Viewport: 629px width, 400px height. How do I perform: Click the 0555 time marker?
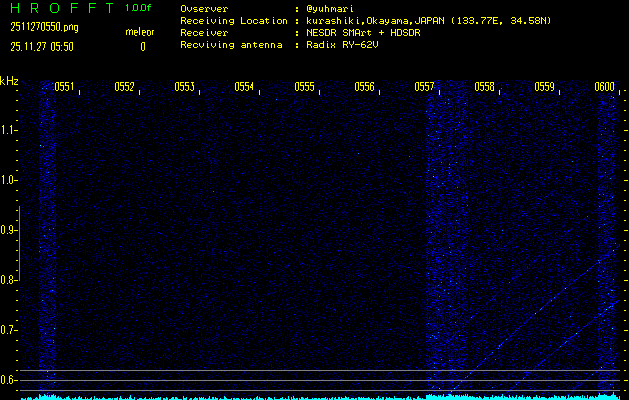point(304,87)
